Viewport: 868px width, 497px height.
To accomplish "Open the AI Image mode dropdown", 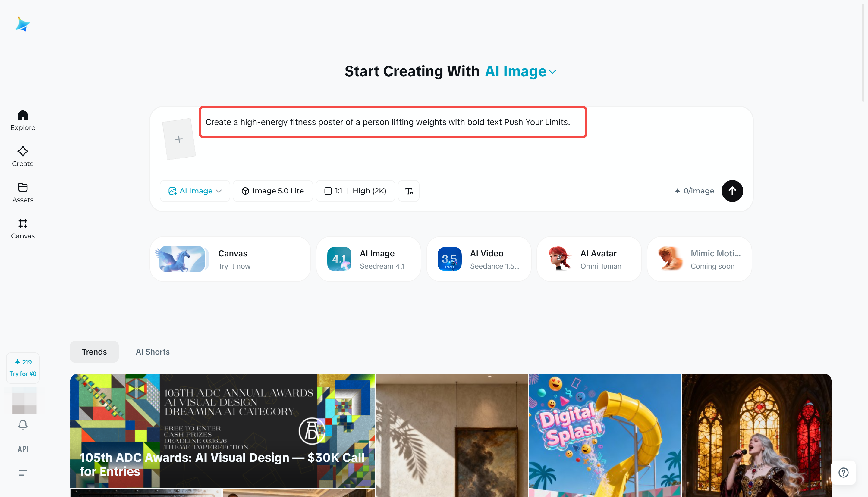I will point(195,191).
